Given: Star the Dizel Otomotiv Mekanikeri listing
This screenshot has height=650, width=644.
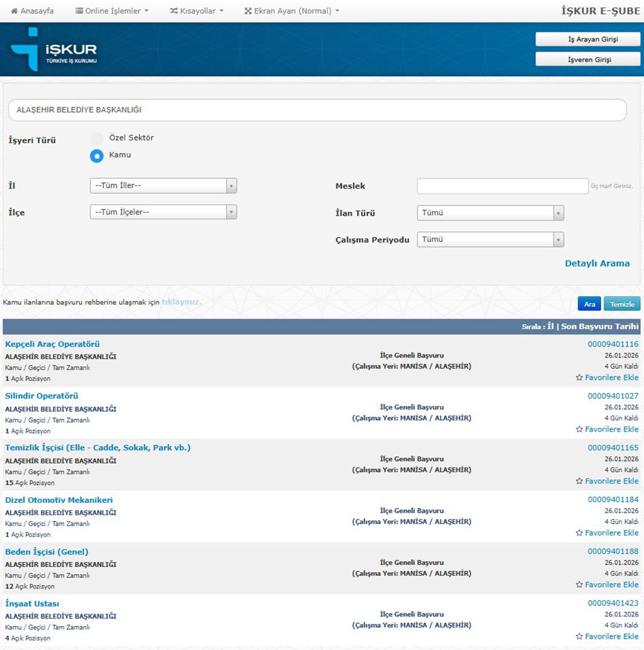Looking at the screenshot, I should pyautogui.click(x=607, y=533).
